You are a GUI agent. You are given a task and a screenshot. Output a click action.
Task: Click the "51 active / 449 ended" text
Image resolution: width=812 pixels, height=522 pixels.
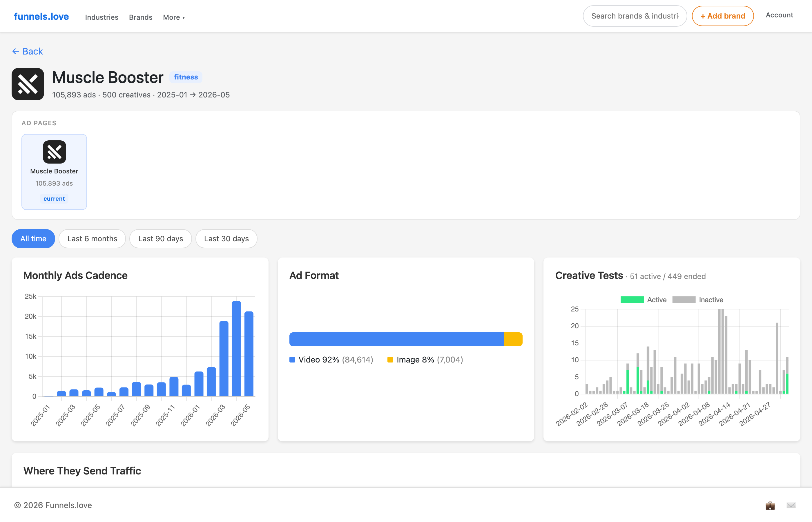(668, 276)
